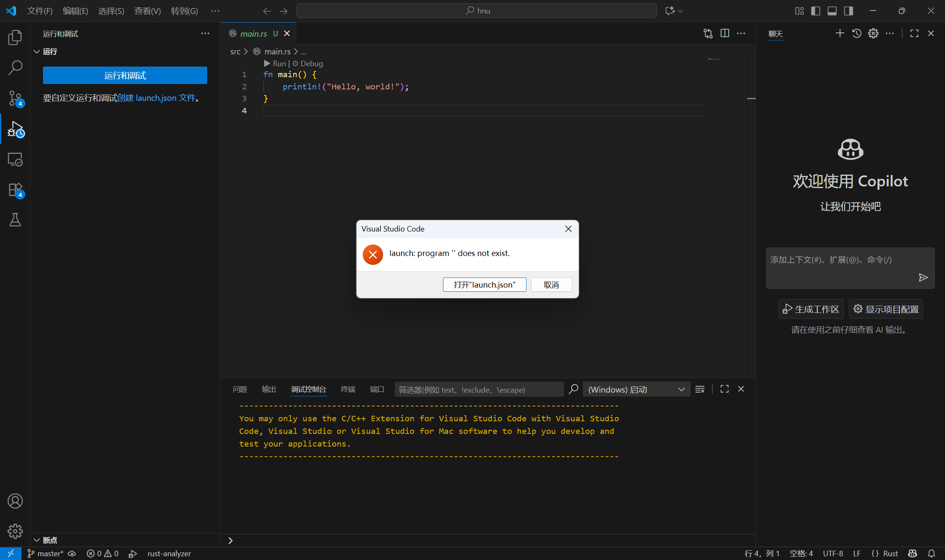Toggle primary side bar visibility

point(815,11)
